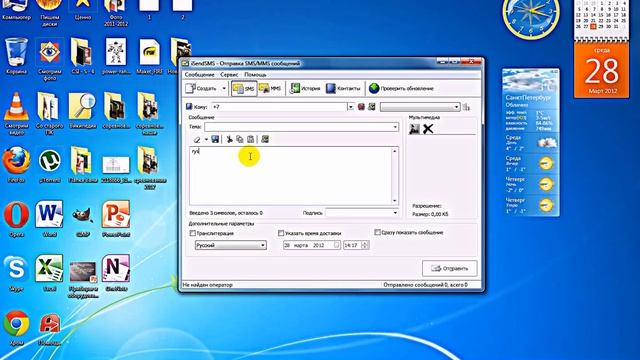
Task: Open the empty operator dropdown next to Кому
Action: tap(420, 107)
